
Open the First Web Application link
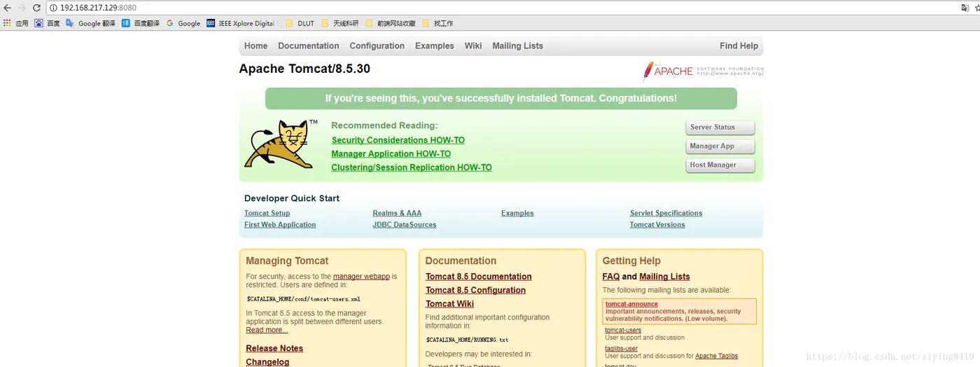[280, 225]
